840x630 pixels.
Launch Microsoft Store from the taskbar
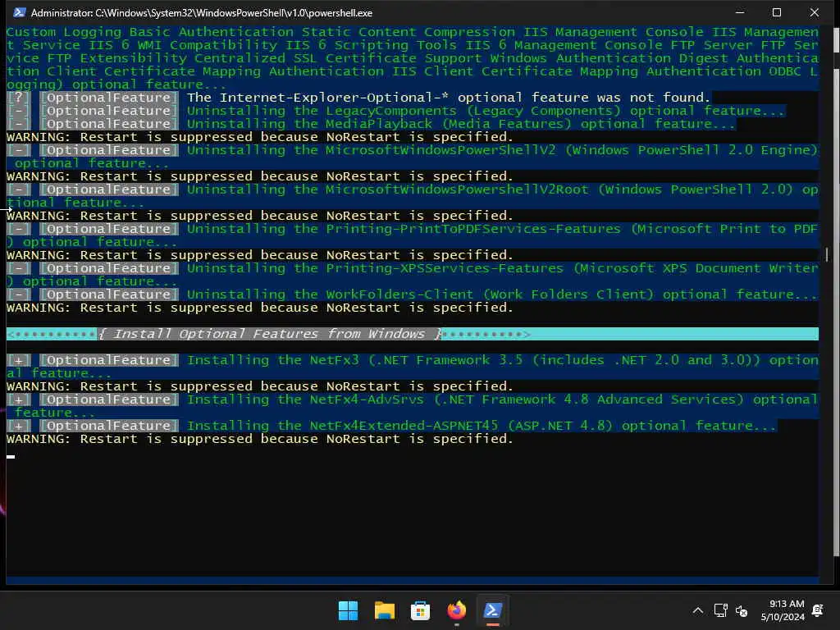(420, 610)
